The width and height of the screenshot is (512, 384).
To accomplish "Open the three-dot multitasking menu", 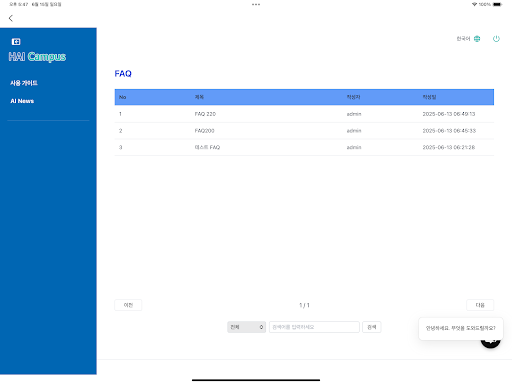I will coord(256,4).
